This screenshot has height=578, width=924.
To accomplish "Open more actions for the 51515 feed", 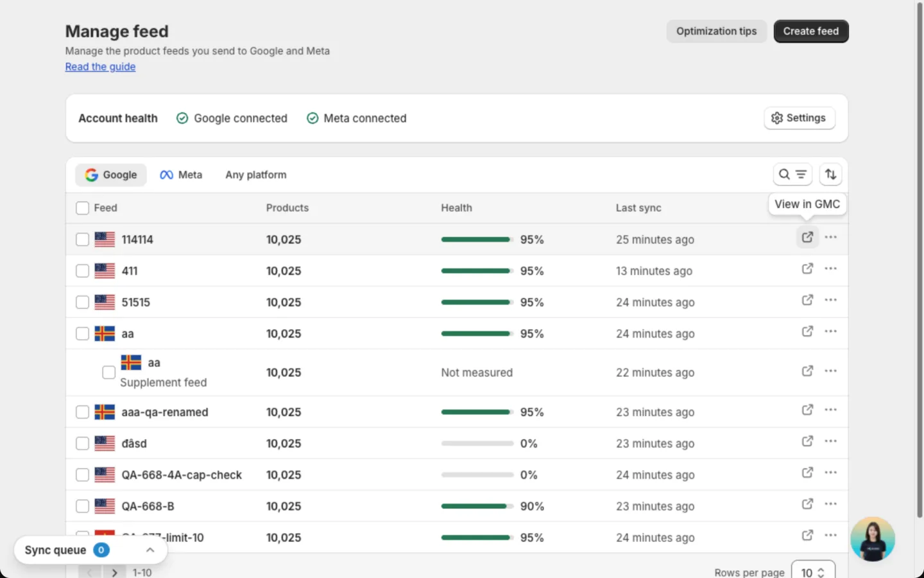I will pyautogui.click(x=831, y=300).
